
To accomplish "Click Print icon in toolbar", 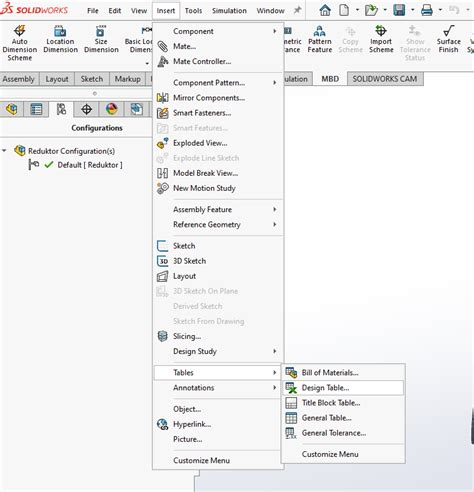I will point(427,10).
